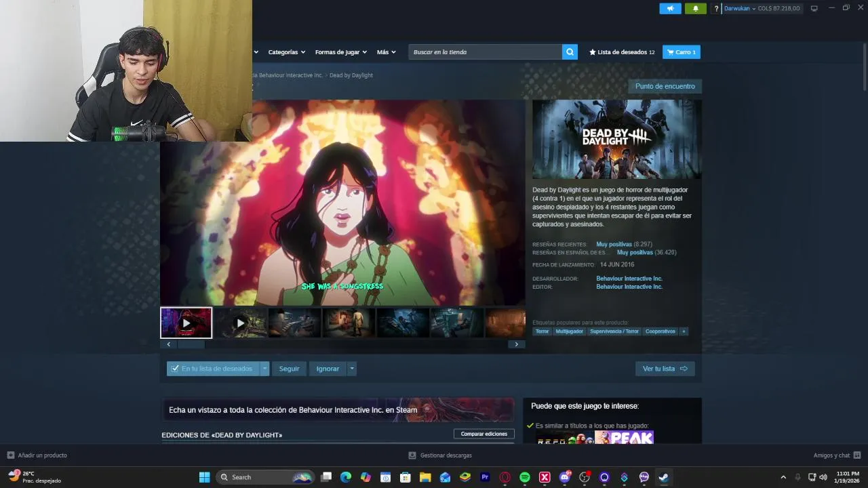Switch to Big Picture mode monitor icon
The width and height of the screenshot is (868, 488).
click(x=814, y=8)
